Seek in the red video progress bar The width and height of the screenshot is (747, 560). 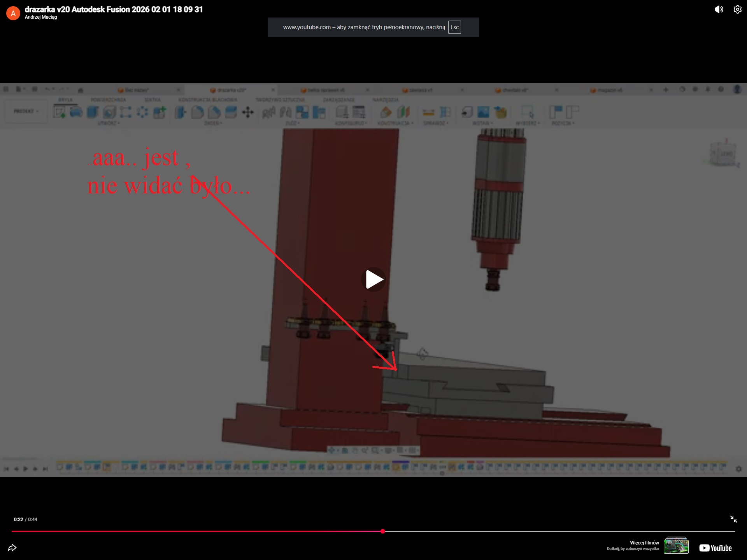pyautogui.click(x=373, y=531)
